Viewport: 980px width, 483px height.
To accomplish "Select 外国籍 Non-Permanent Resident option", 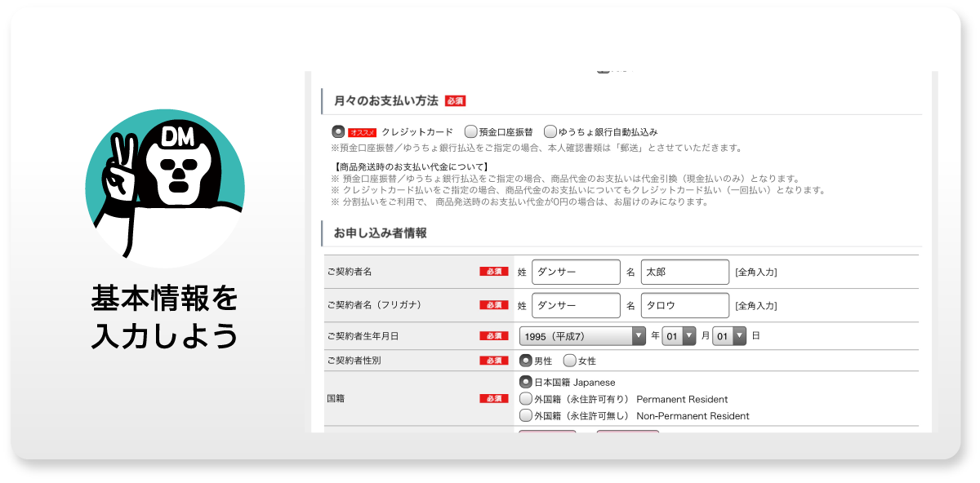I will (526, 416).
